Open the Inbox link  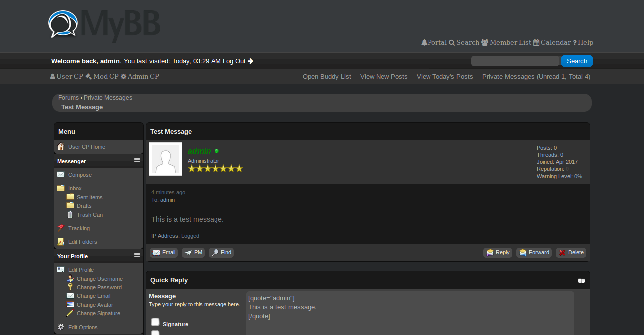coord(75,188)
